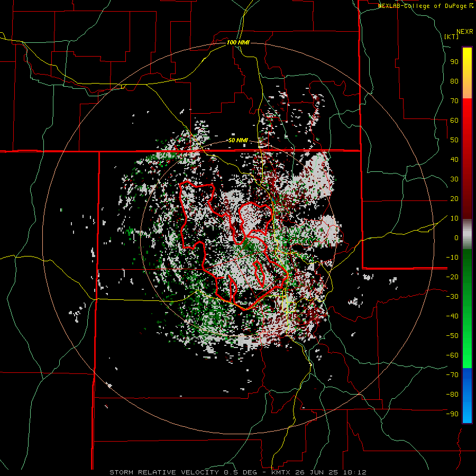Click the 50 NMI range ring label

pos(238,140)
